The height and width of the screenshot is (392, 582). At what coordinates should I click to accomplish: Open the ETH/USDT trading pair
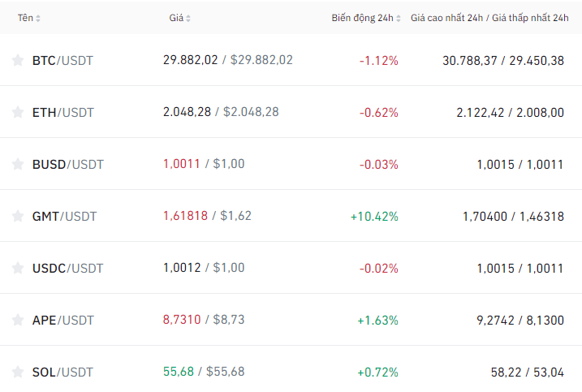coord(63,113)
